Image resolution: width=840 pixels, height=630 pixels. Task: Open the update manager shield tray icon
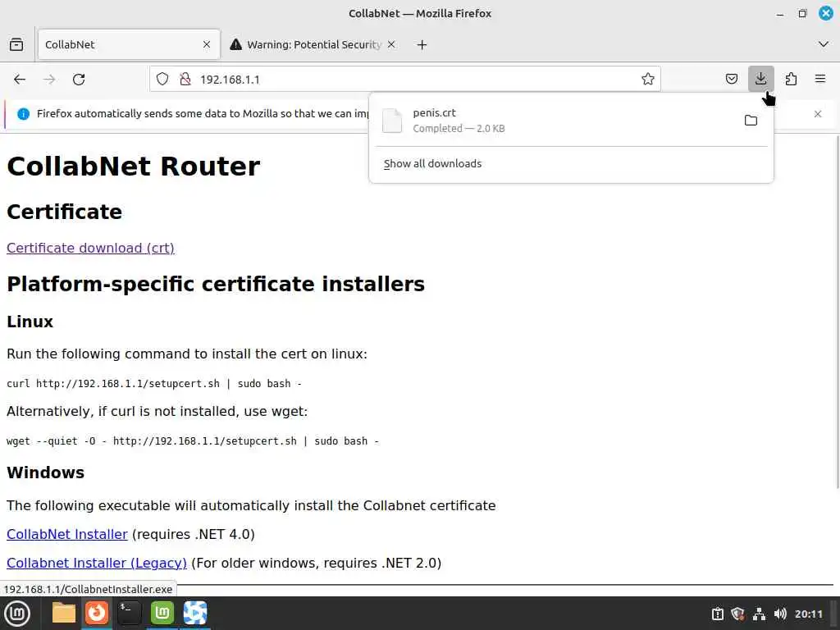(x=737, y=614)
